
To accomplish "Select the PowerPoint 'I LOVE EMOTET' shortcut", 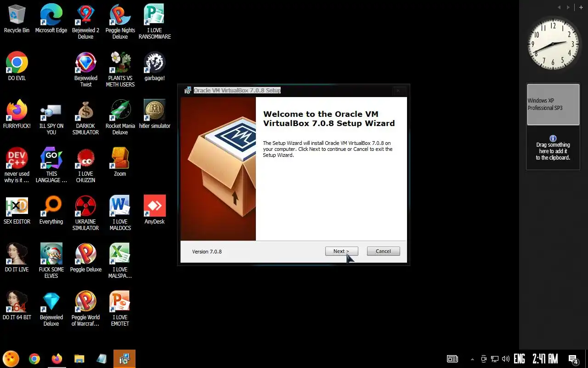I will point(120,309).
